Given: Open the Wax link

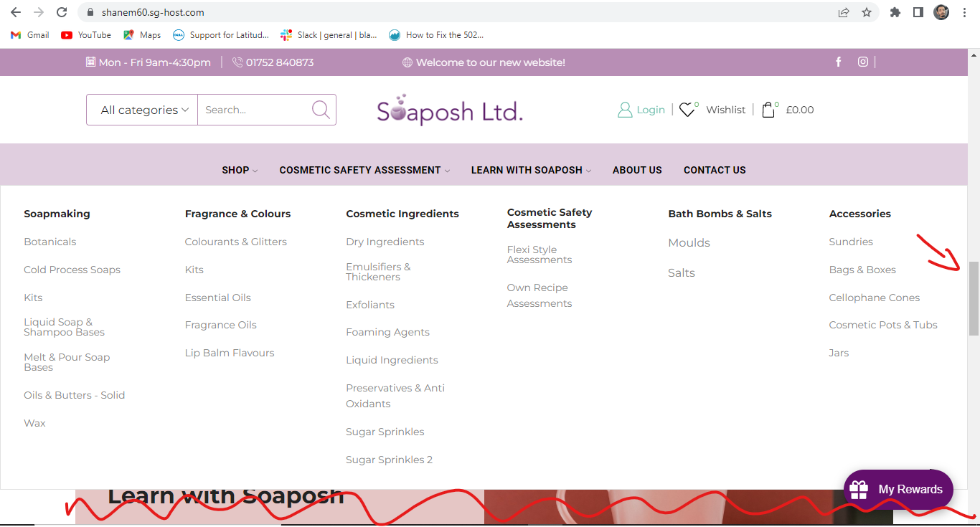Looking at the screenshot, I should (34, 423).
